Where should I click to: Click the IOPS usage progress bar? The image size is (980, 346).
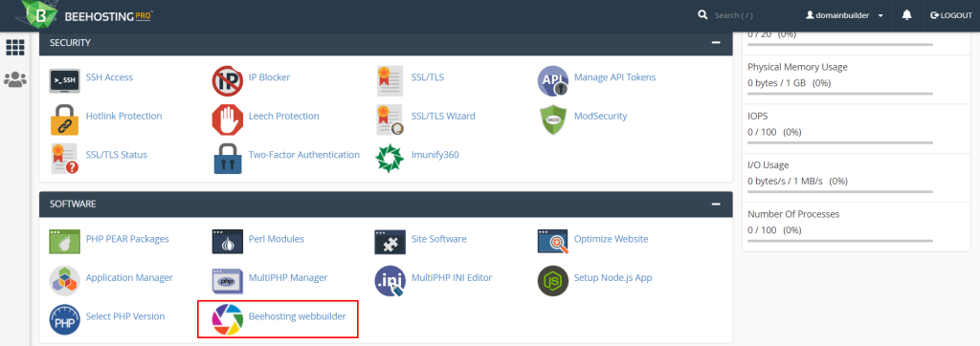click(x=840, y=143)
